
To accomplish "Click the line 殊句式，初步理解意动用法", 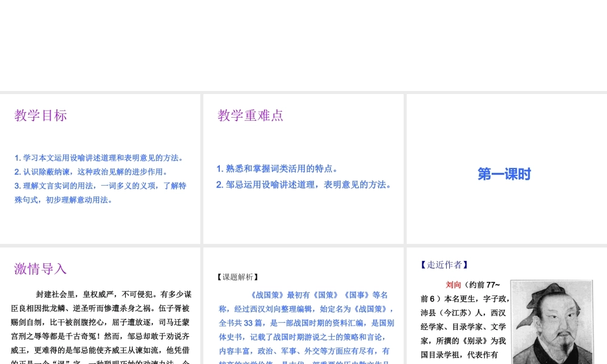I will pyautogui.click(x=64, y=200).
